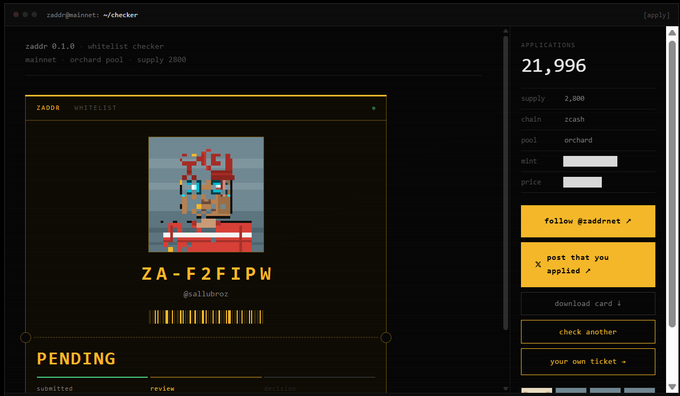Image resolution: width=680 pixels, height=396 pixels.
Task: Select the WHITELIST tab on the card
Action: click(x=95, y=108)
